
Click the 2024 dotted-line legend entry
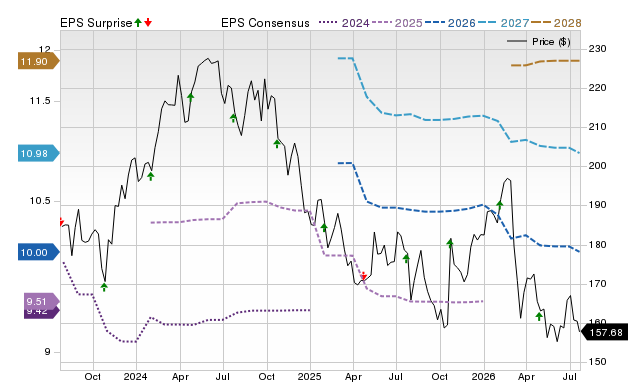click(x=344, y=23)
